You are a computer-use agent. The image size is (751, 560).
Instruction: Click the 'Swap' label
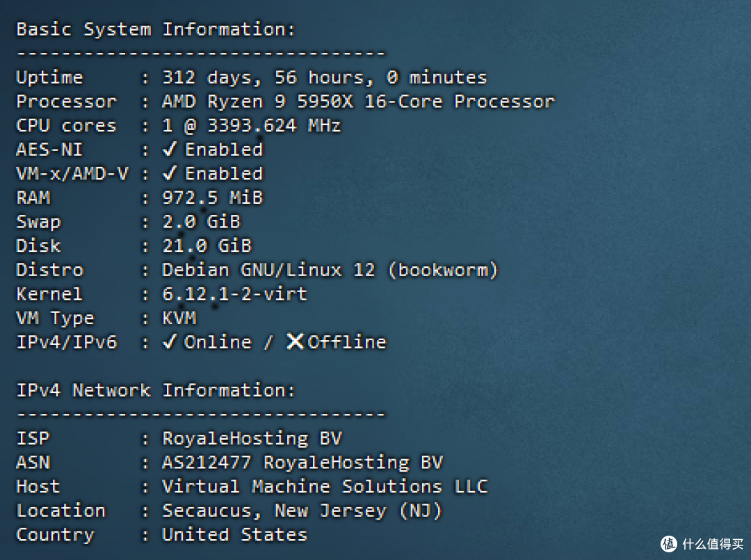(39, 223)
